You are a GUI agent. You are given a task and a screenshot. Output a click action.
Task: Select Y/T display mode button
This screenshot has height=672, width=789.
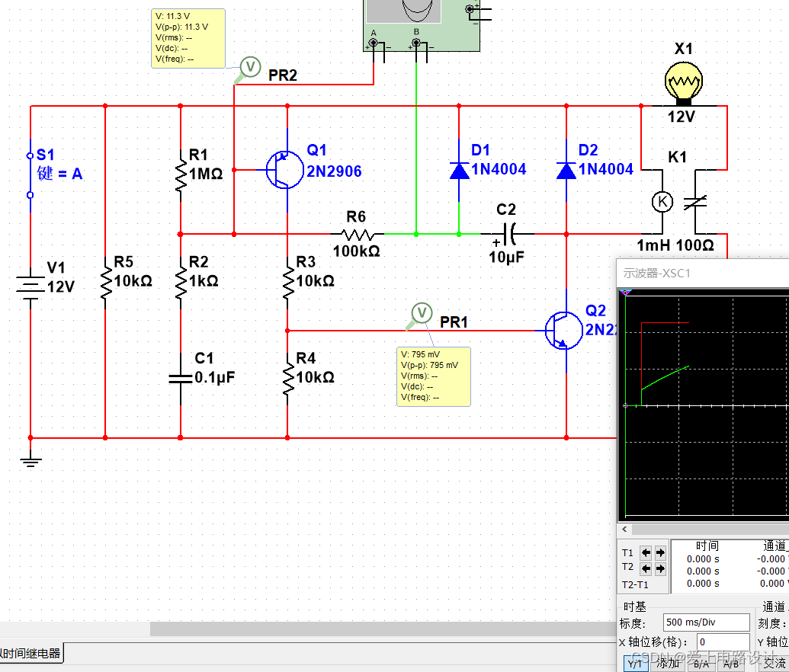point(636,664)
